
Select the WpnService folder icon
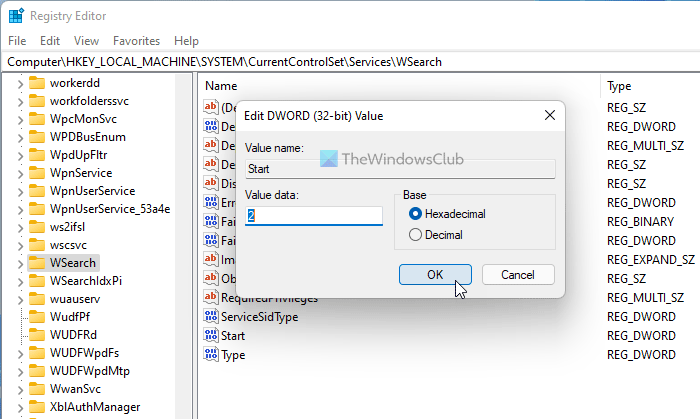pos(37,173)
